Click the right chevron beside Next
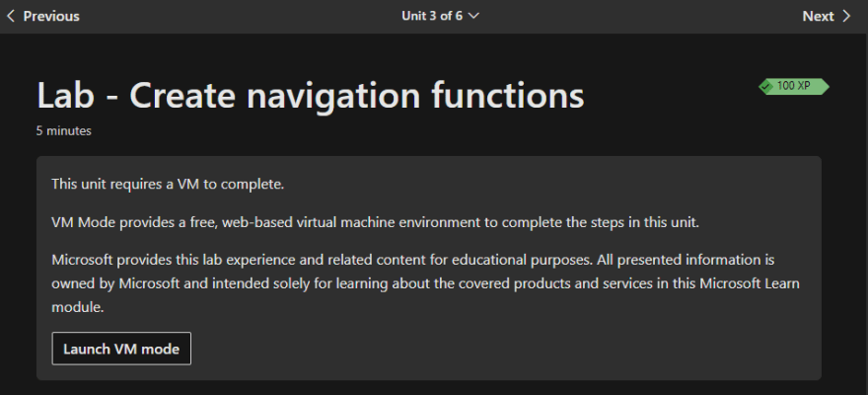 coord(846,16)
